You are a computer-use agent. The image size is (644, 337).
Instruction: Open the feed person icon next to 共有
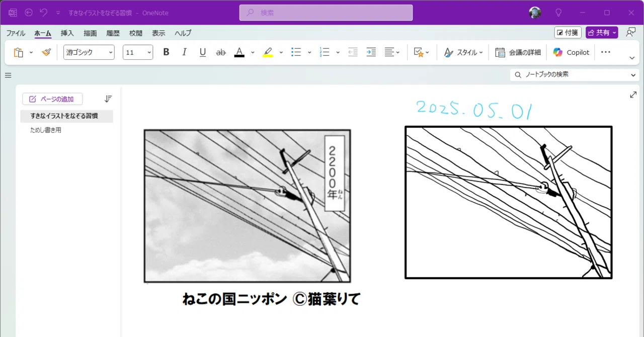tap(630, 33)
